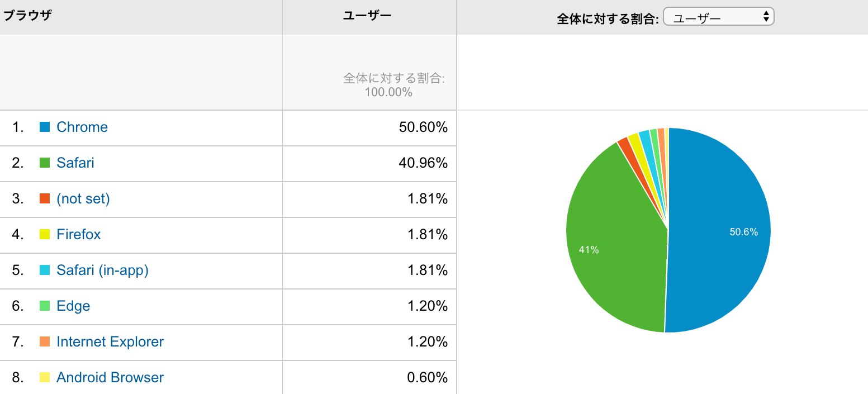
Task: Click the blue 50.6% pie slice
Action: (721, 229)
